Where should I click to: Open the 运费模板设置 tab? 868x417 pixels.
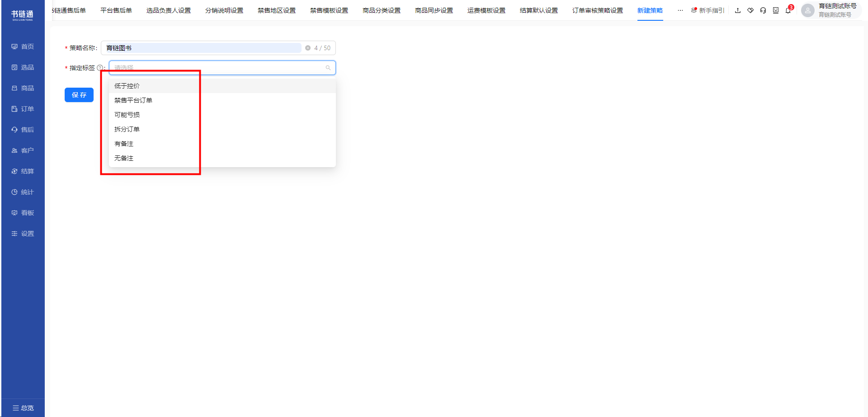click(x=486, y=10)
